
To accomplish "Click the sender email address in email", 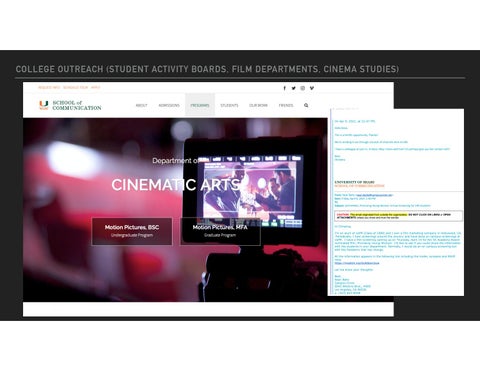I will [x=374, y=195].
